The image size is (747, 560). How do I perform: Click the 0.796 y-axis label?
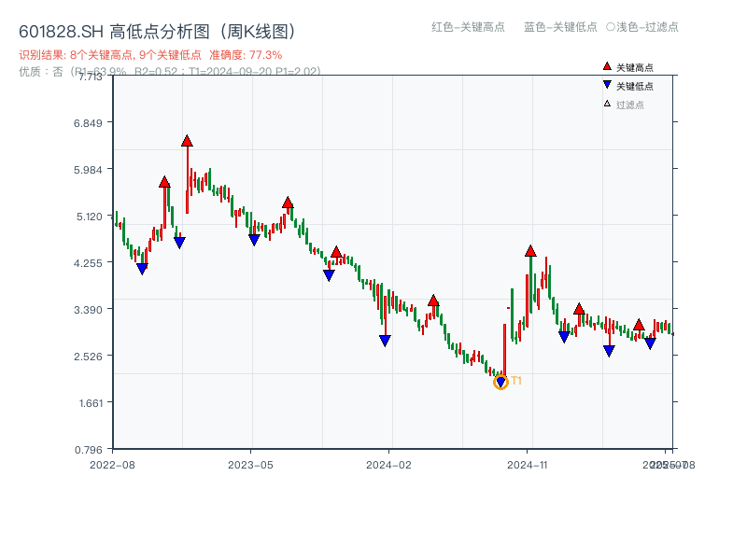(x=88, y=450)
